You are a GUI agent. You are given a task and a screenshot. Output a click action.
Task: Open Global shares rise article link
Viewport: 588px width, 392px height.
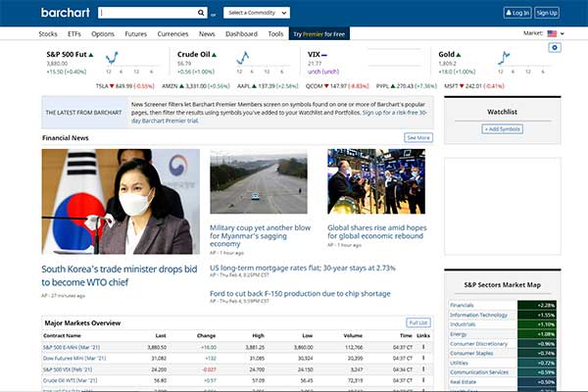point(377,231)
